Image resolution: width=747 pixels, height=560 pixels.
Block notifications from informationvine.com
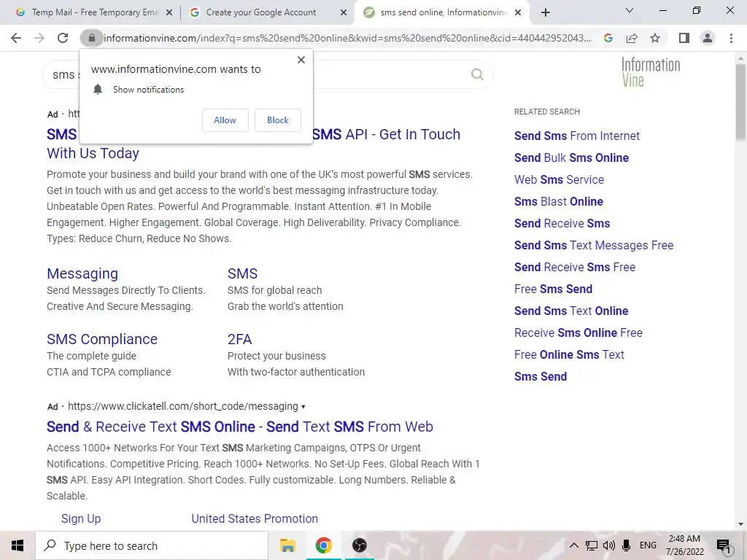[x=278, y=120]
